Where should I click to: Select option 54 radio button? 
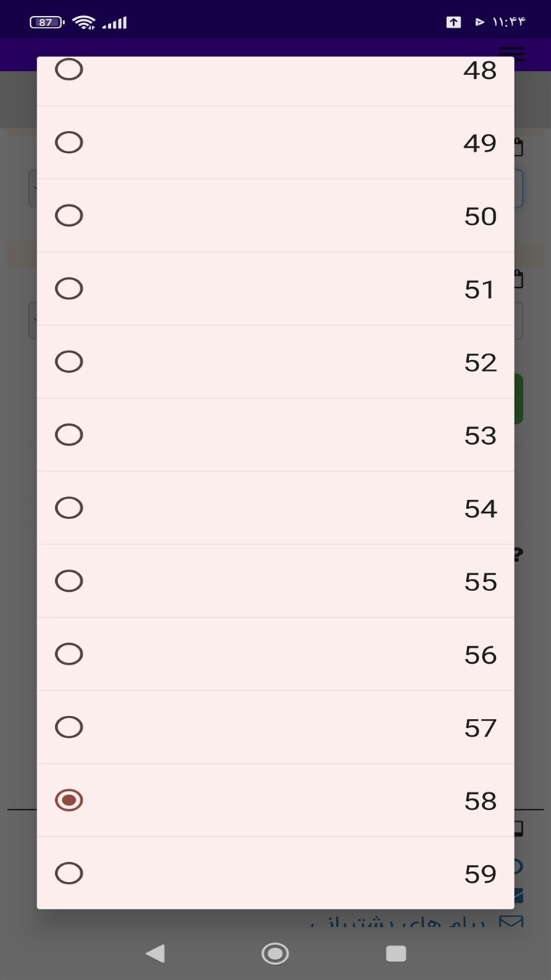coord(69,508)
